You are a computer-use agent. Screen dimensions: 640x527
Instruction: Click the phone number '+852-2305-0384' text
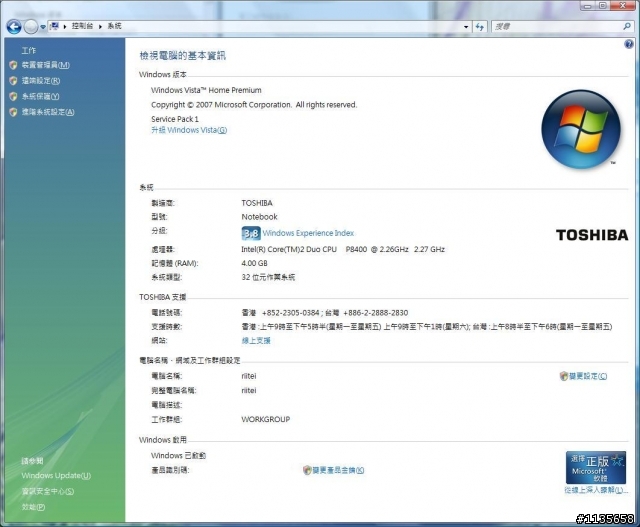[290, 313]
